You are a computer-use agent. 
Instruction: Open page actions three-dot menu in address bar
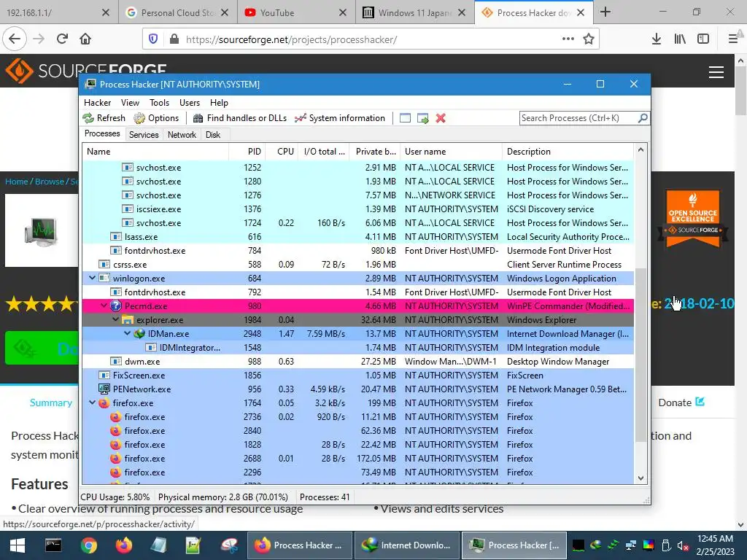[568, 39]
